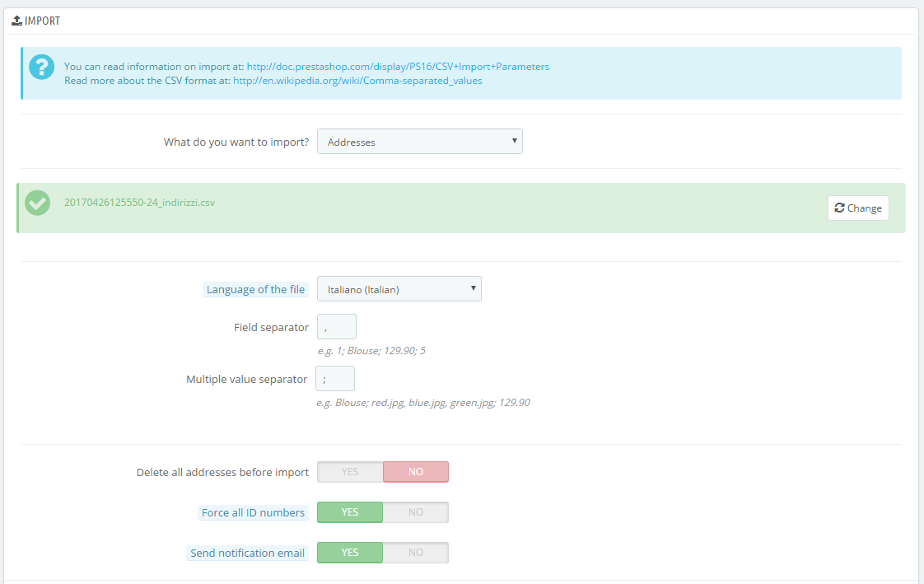924x584 pixels.
Task: Click the Change file button
Action: 858,208
